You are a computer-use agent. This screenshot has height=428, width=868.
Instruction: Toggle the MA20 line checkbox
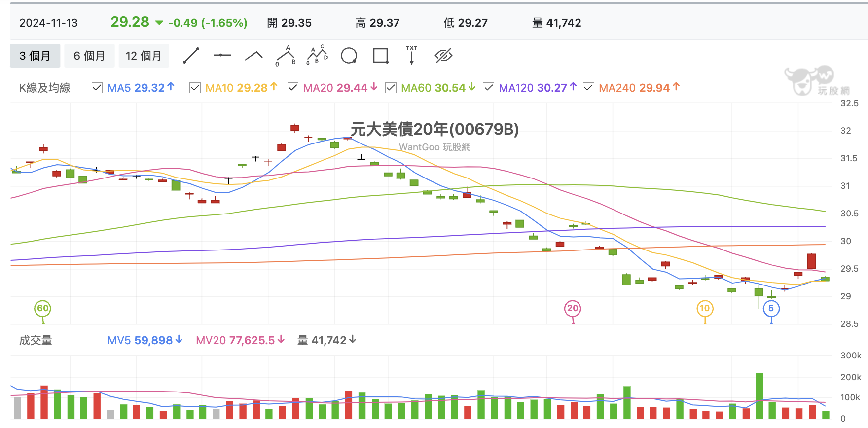[293, 88]
